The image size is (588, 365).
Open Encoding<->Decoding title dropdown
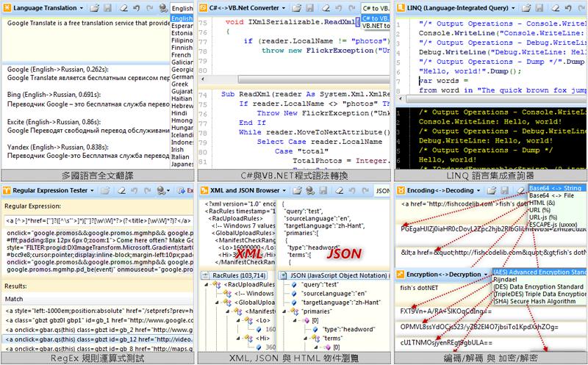[x=478, y=190]
